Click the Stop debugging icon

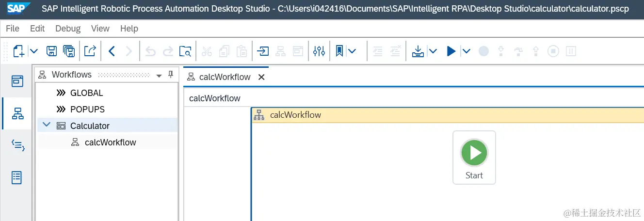click(x=554, y=51)
